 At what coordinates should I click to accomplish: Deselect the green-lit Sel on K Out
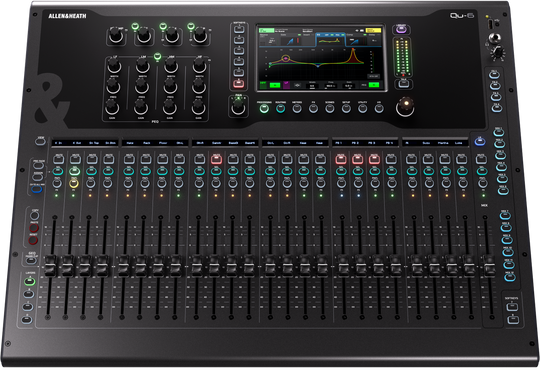point(75,171)
